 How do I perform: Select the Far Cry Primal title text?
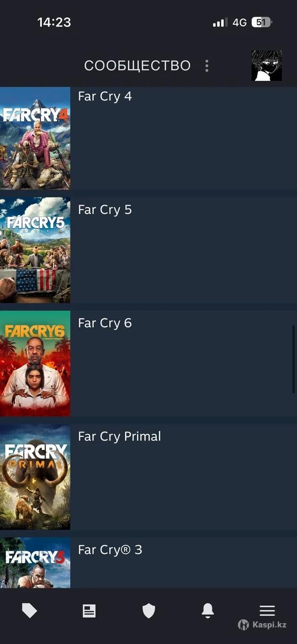tap(119, 436)
